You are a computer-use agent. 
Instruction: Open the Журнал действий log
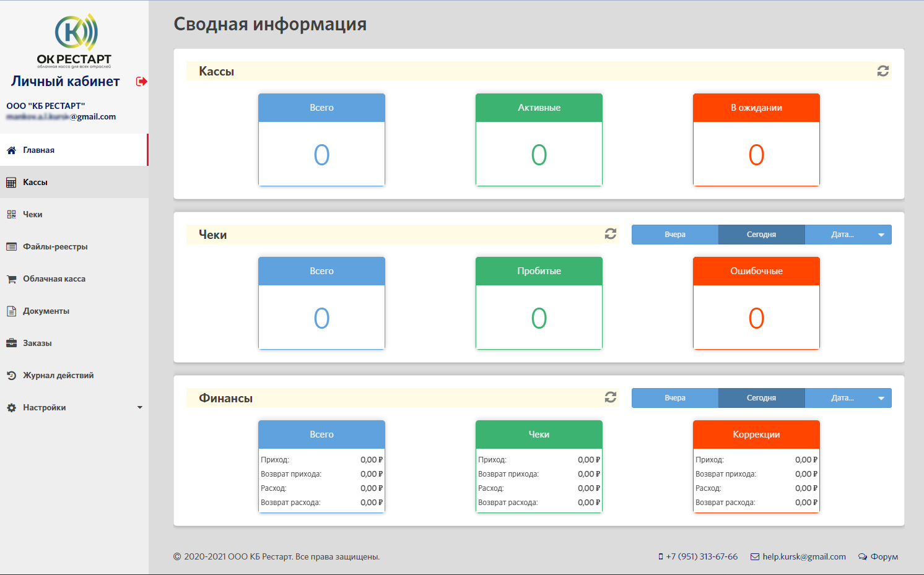pos(58,375)
